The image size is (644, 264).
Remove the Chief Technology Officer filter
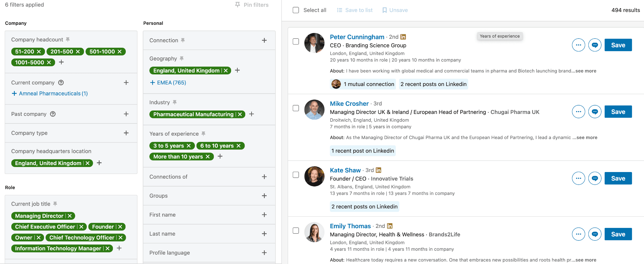coord(120,238)
